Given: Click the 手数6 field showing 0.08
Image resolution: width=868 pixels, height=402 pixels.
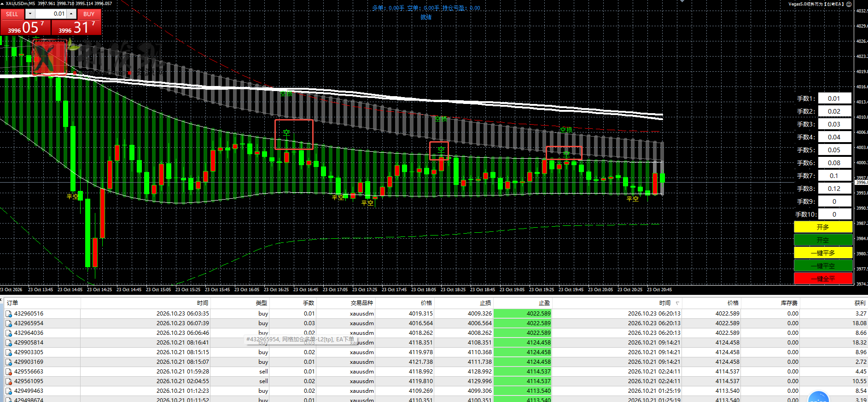Looking at the screenshot, I should 834,163.
